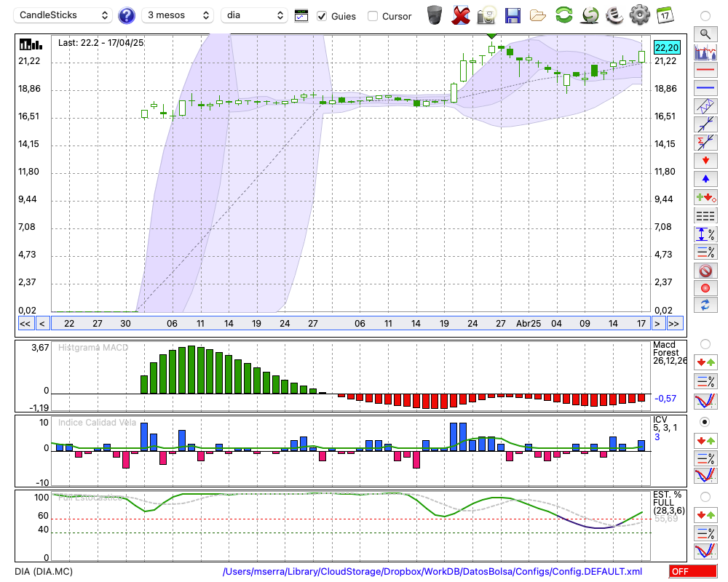Viewport: 728px width, 582px height.
Task: Open the 'dia' interval dropdown
Action: 254,15
